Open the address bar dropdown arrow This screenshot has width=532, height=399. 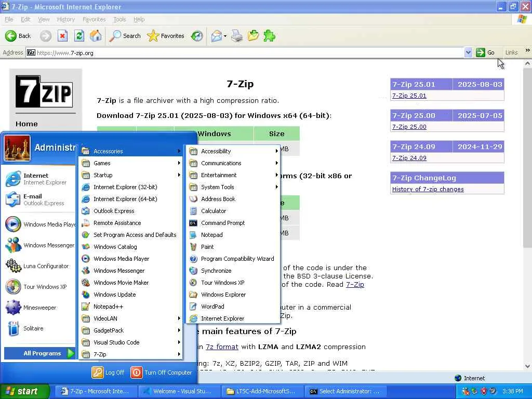468,52
